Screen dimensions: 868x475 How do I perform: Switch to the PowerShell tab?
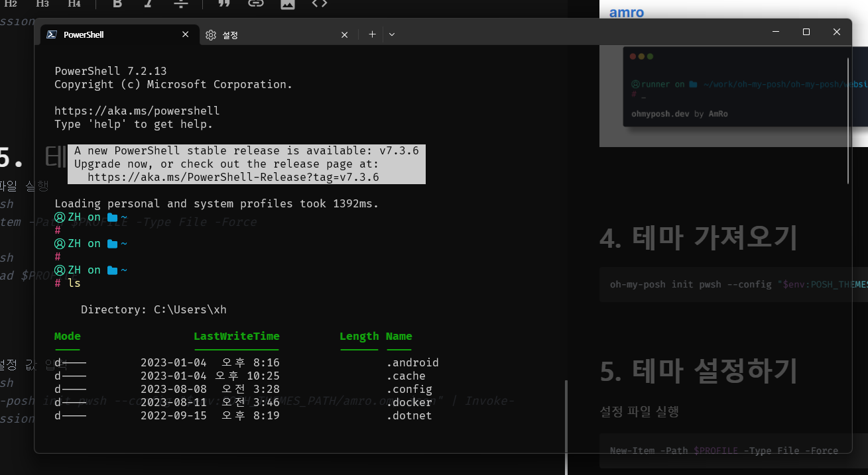119,34
